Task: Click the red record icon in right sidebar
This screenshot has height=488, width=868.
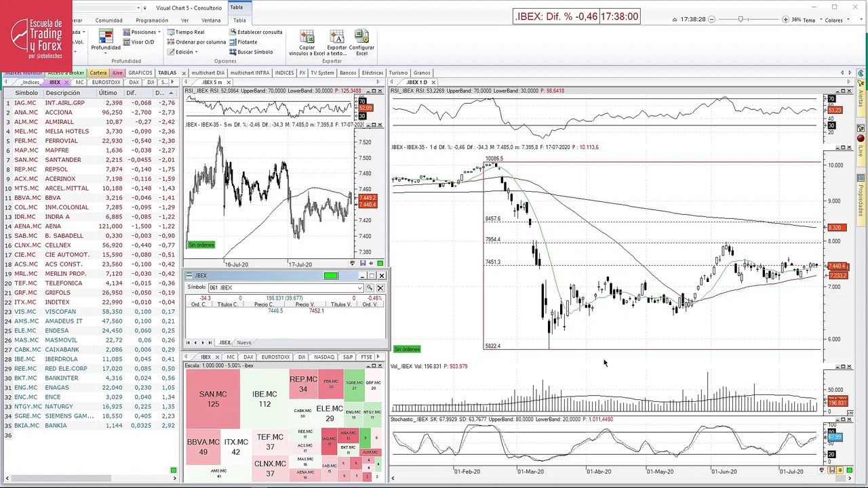Action: pos(861,139)
